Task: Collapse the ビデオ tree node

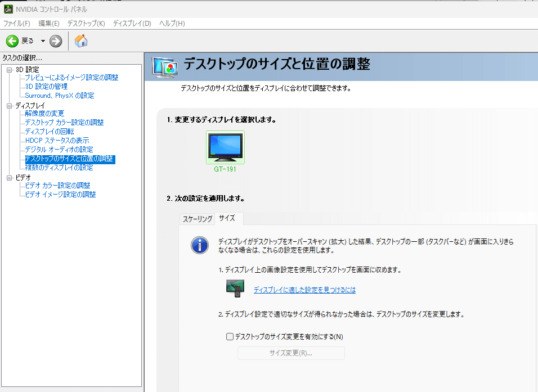Action: click(x=9, y=178)
